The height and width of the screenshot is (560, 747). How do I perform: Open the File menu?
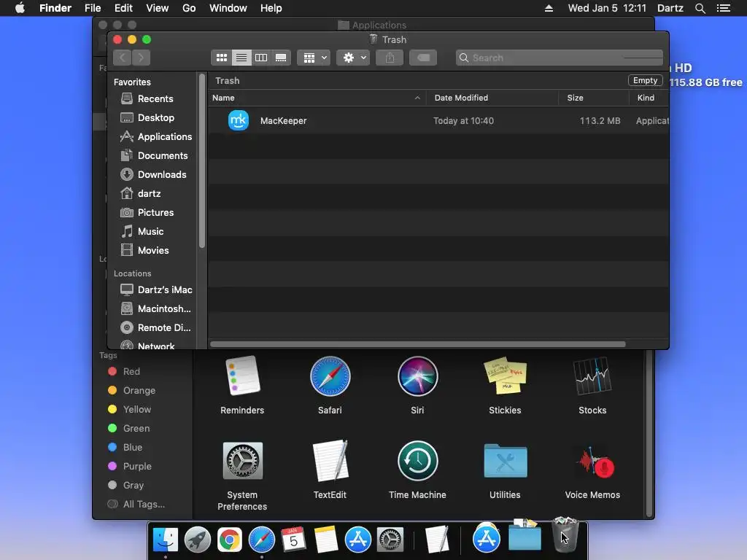click(93, 8)
